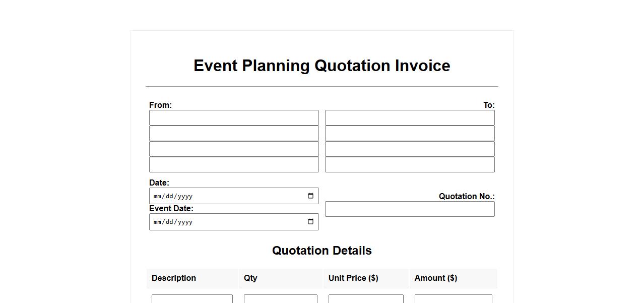This screenshot has width=644, height=303.
Task: Click the fourth To input field
Action: [410, 165]
